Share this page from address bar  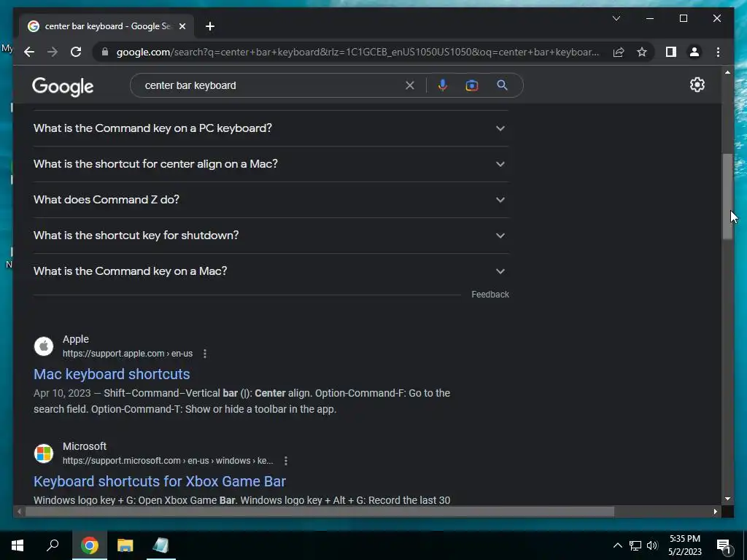[x=619, y=52]
